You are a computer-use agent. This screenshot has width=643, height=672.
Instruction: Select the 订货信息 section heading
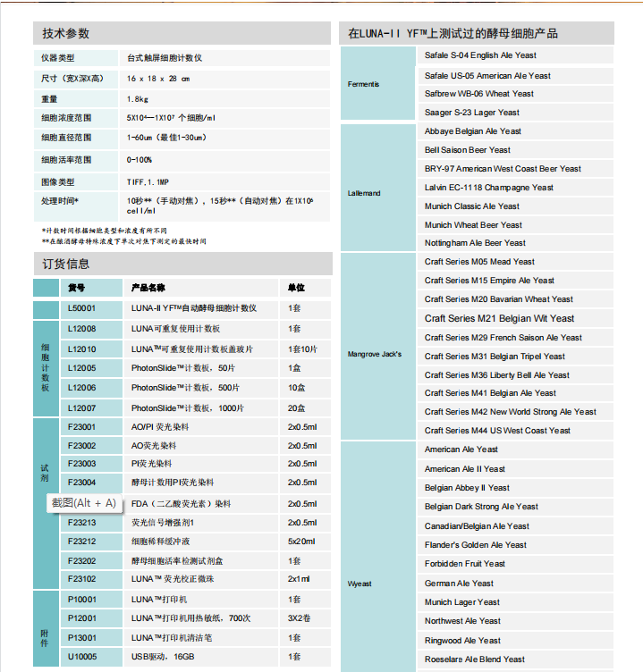65,264
